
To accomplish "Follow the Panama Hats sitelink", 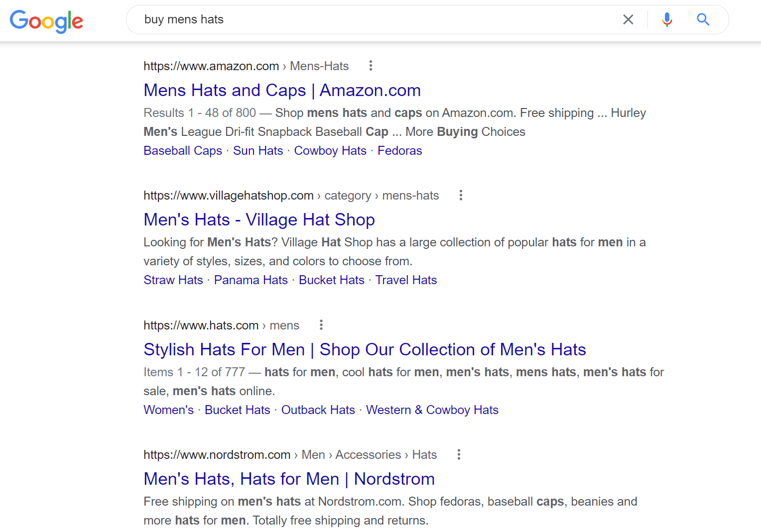I will [251, 280].
